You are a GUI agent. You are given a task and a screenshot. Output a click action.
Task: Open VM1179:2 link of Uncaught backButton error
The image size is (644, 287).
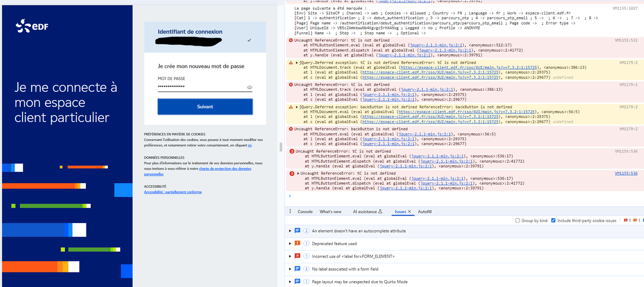pos(628,129)
